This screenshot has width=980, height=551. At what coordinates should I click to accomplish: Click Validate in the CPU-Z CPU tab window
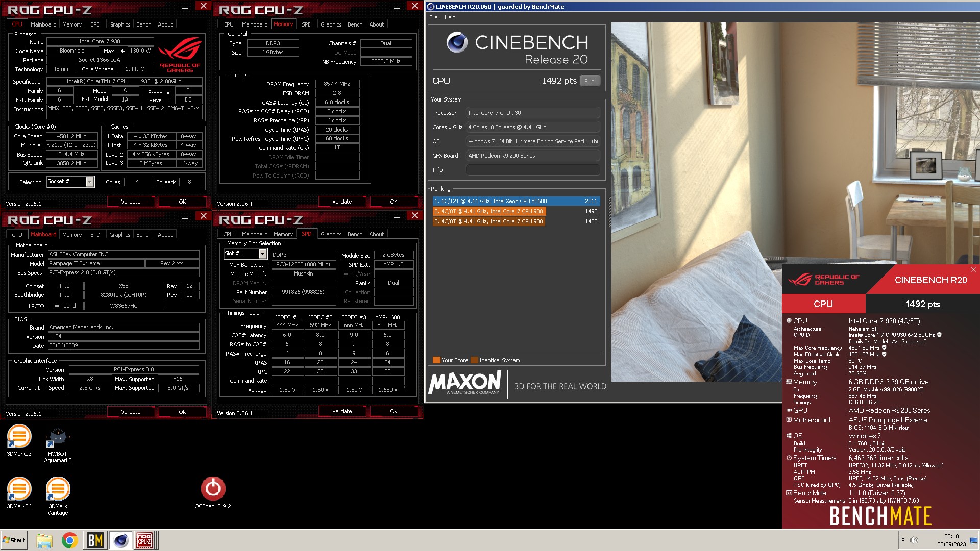[x=131, y=202]
